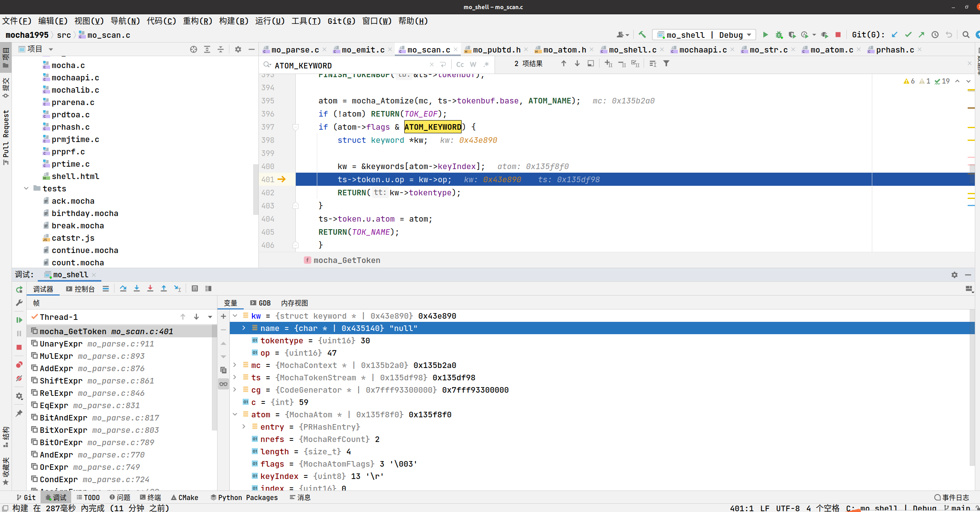
Task: Open Search Everywhere magnifier icon
Action: click(966, 35)
